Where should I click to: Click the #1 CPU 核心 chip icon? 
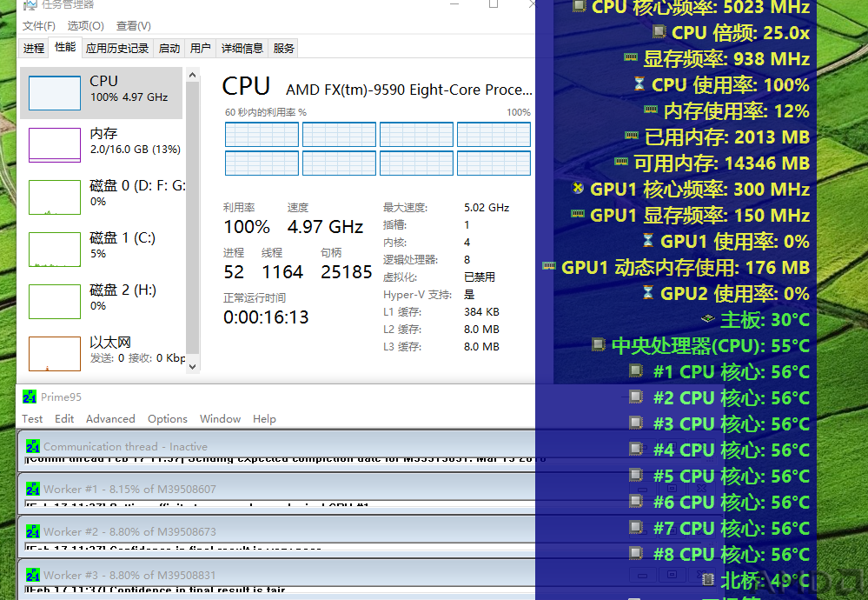[635, 370]
